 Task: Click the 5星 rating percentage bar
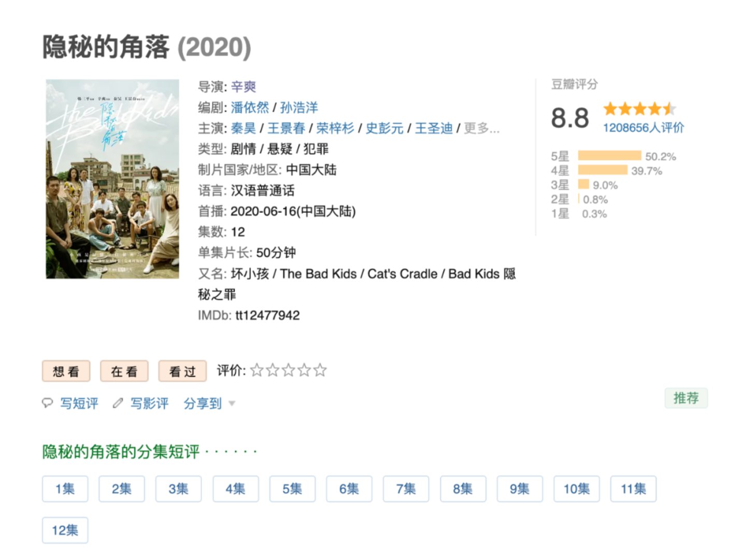tap(609, 156)
